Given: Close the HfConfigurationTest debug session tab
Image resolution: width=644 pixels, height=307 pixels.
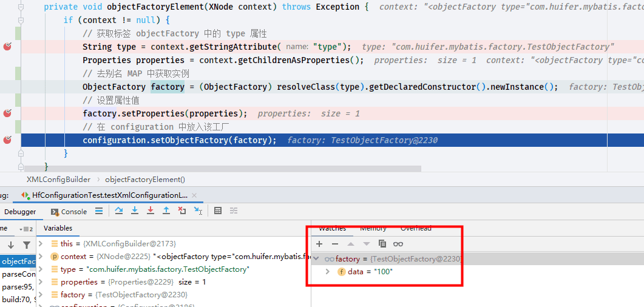Looking at the screenshot, I should click(x=194, y=195).
